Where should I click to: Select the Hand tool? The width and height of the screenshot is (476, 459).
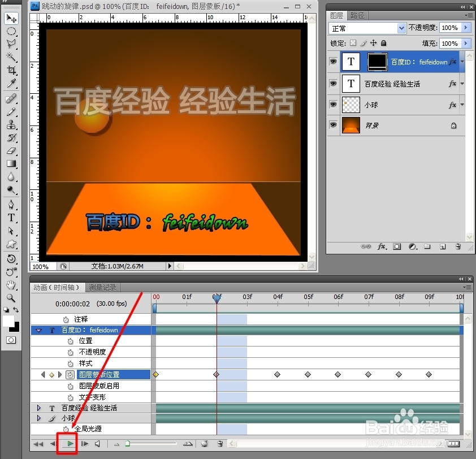coord(11,285)
